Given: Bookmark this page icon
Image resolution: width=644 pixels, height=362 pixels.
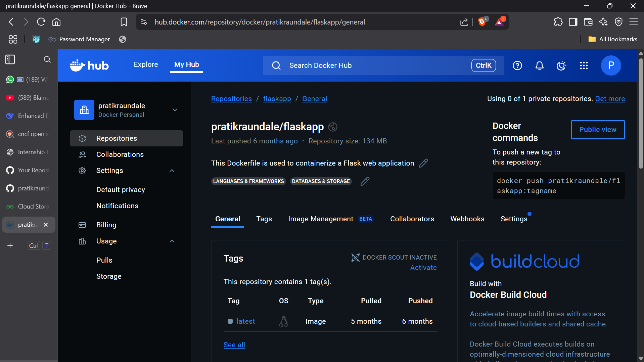Looking at the screenshot, I should click(x=124, y=22).
